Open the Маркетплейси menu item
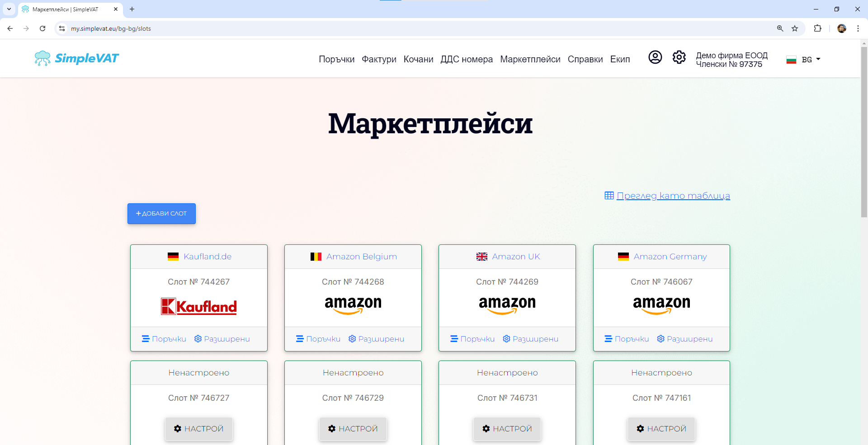Viewport: 868px width, 445px height. click(530, 59)
